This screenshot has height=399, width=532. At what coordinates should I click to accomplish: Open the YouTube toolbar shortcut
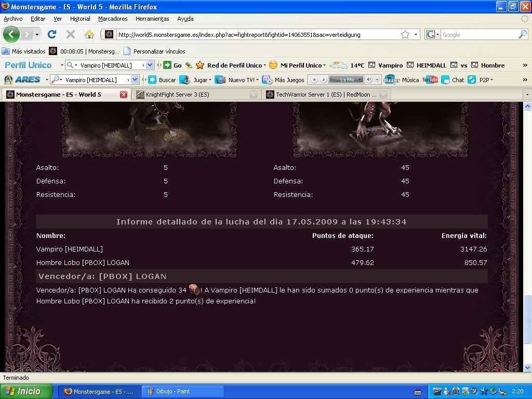pos(430,80)
